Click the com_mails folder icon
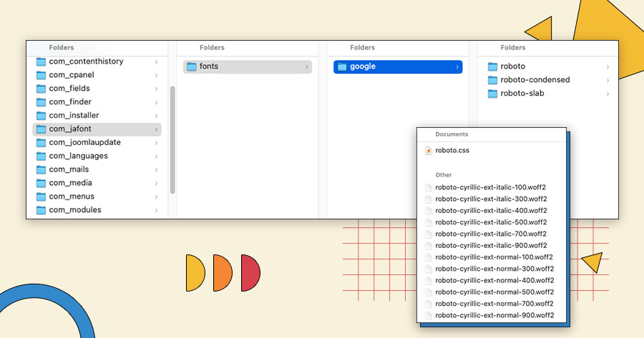 (41, 170)
